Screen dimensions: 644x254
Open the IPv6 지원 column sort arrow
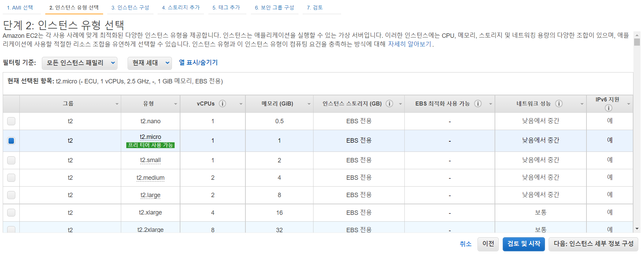coord(629,104)
